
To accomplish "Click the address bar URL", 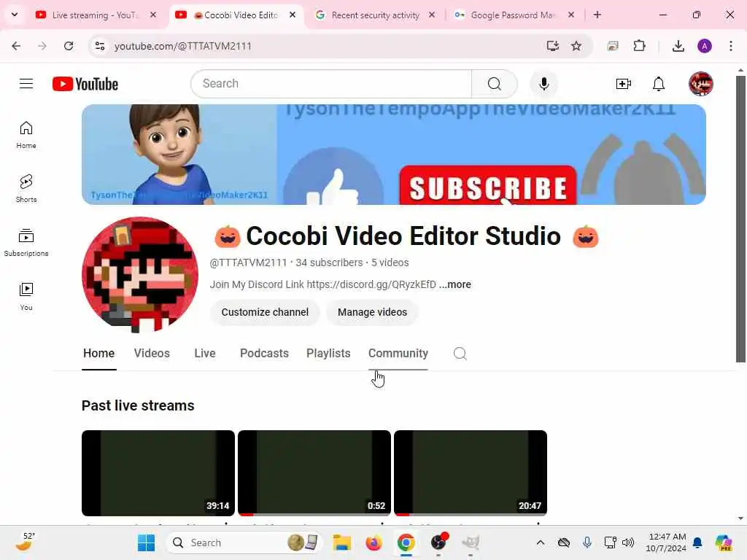I will click(x=183, y=46).
